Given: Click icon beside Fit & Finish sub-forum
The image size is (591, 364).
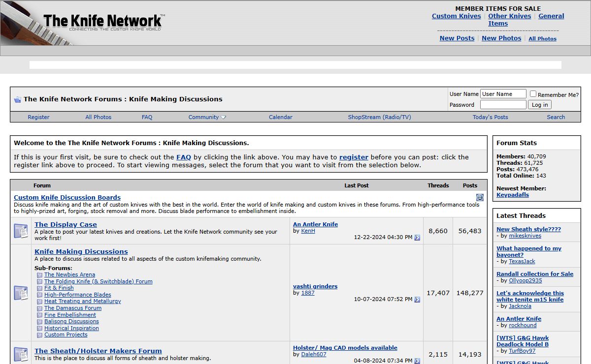Looking at the screenshot, I should pos(40,288).
